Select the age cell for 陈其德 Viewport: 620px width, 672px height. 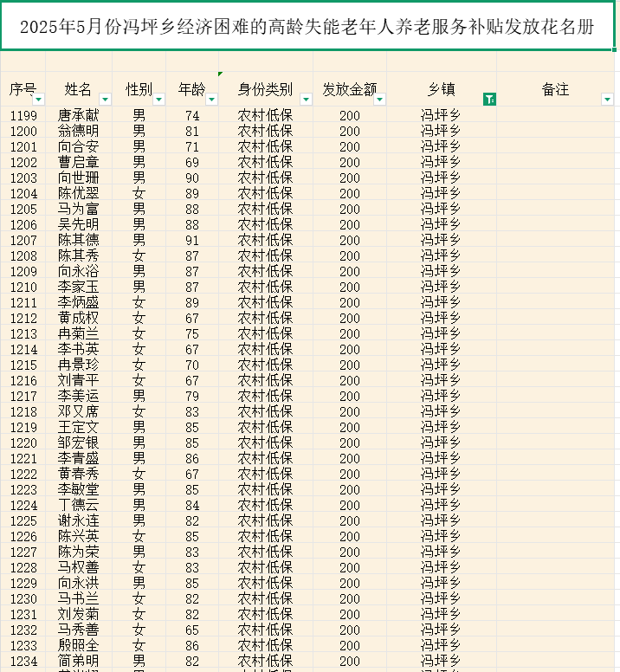coord(192,240)
